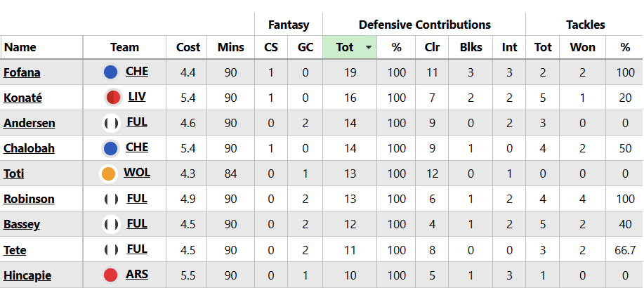Open the ARS team link
This screenshot has height=288, width=644.
137,274
